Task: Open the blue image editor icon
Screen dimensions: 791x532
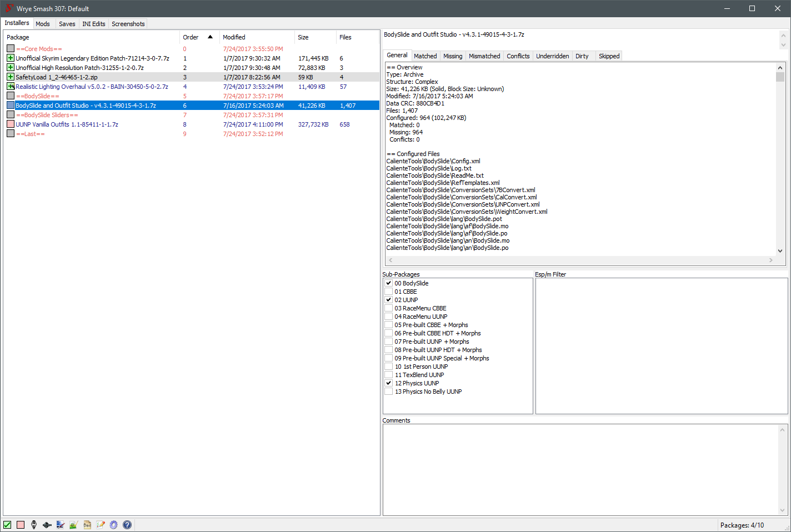Action: coord(61,525)
